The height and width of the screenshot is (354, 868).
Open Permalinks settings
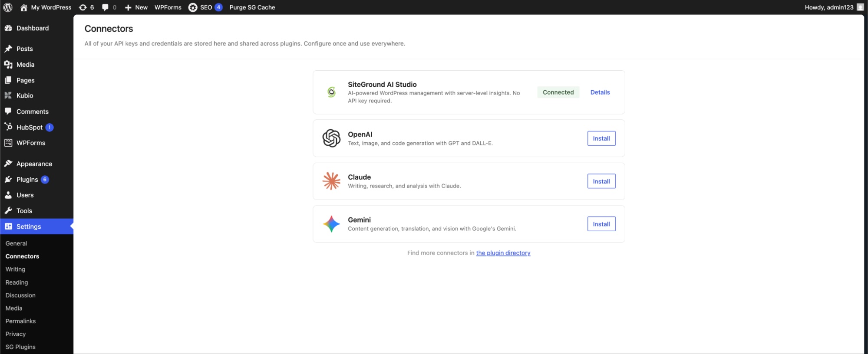[x=20, y=321]
